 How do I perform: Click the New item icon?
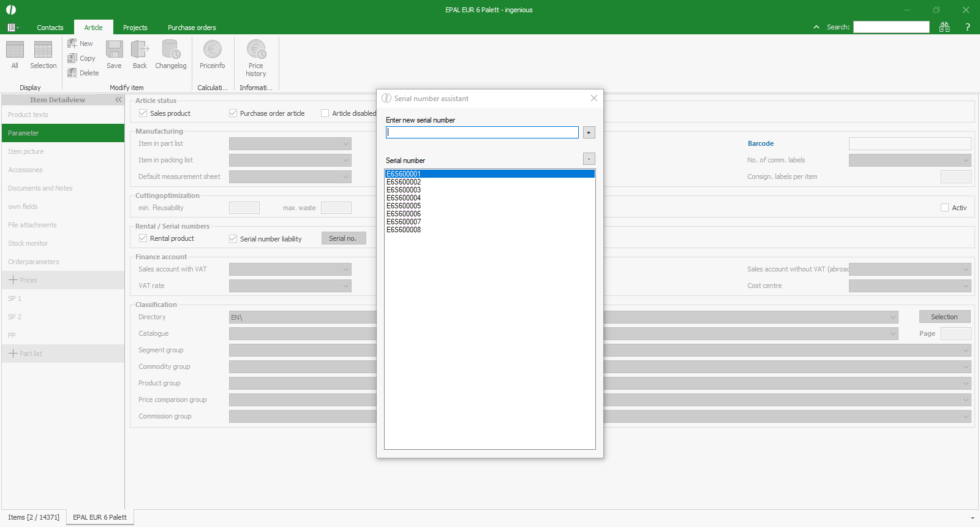(72, 44)
